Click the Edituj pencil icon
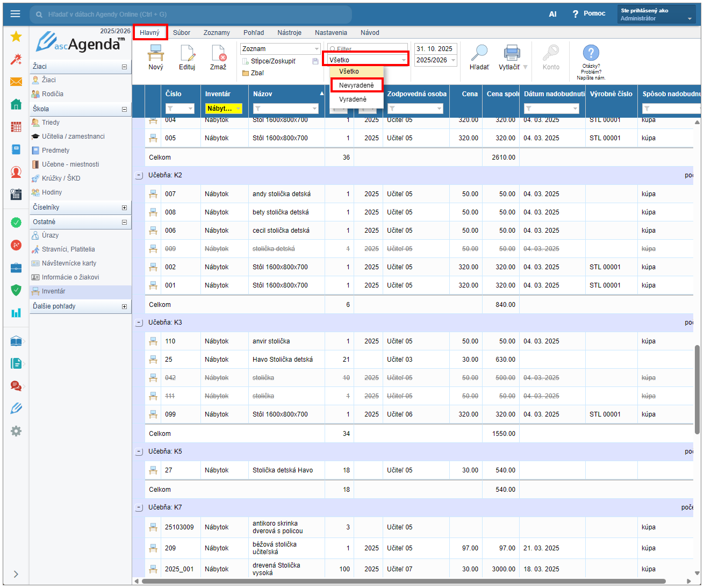704x588 pixels. click(187, 53)
